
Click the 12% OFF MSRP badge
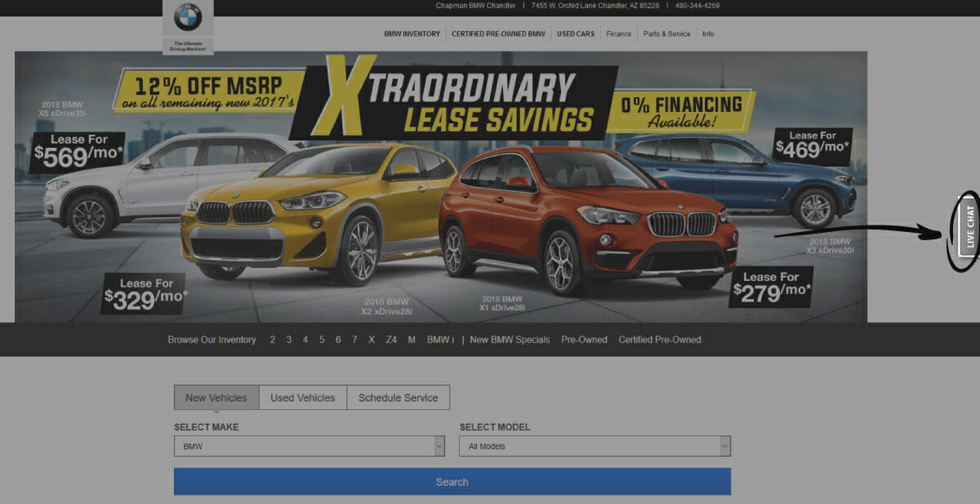[210, 91]
